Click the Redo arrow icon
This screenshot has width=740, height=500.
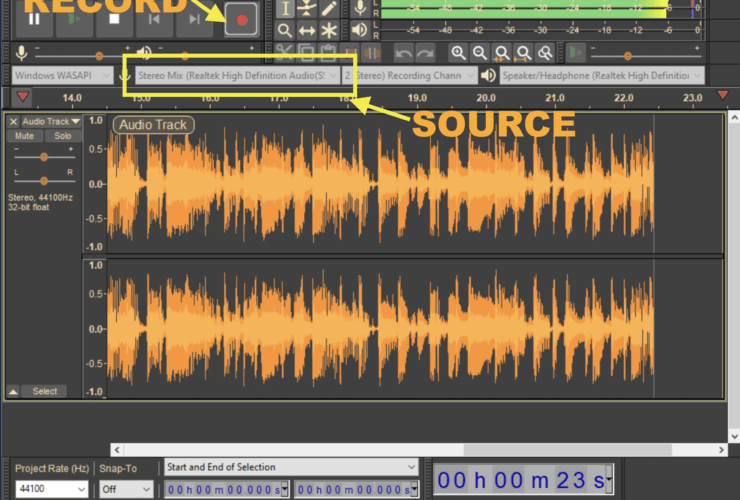(426, 53)
